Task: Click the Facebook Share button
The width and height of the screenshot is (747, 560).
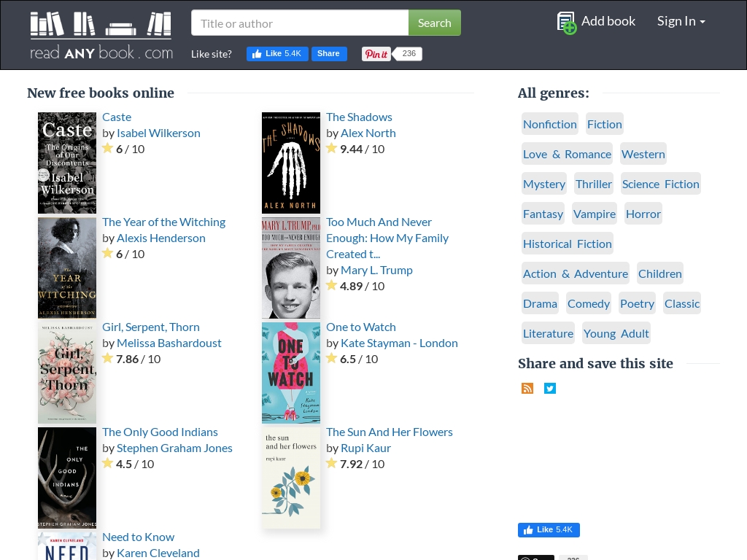Action: pos(329,54)
